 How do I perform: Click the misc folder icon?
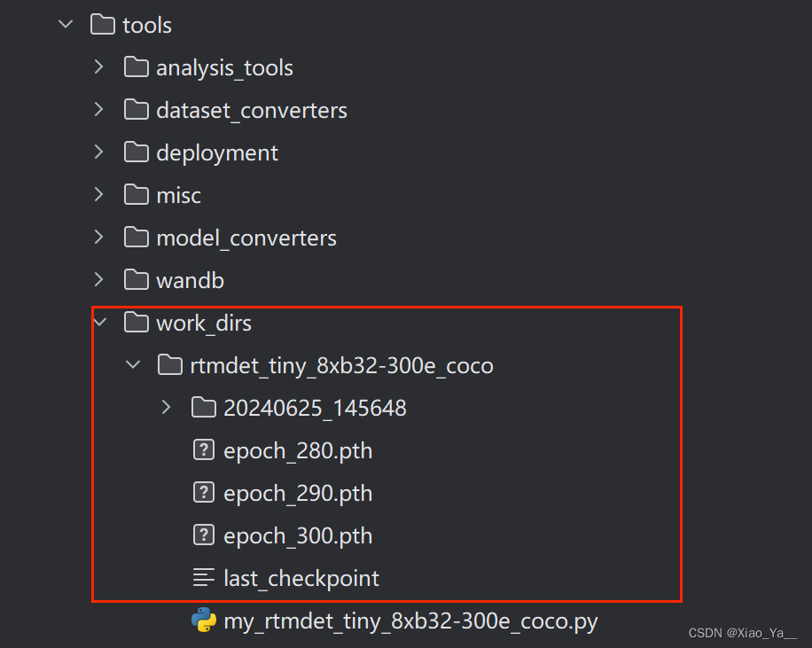[137, 195]
